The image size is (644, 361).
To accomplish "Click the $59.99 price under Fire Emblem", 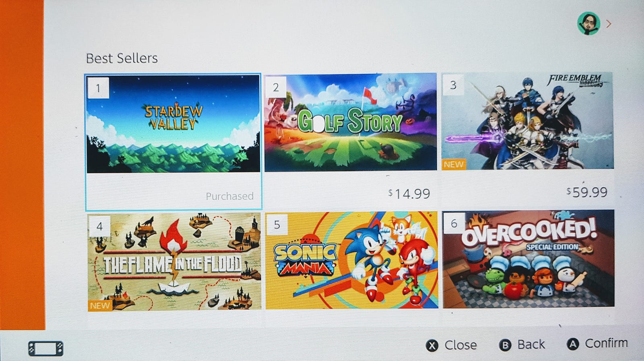I will 587,192.
